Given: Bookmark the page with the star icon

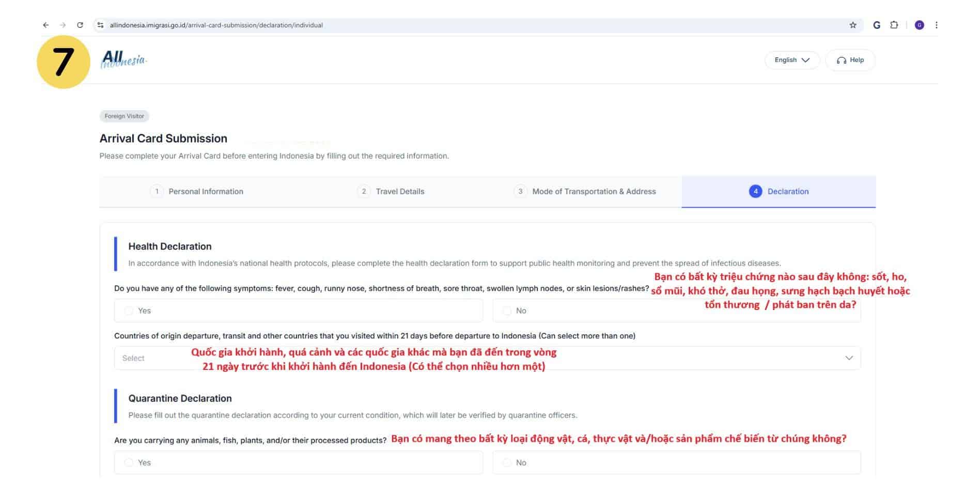Looking at the screenshot, I should pyautogui.click(x=852, y=25).
